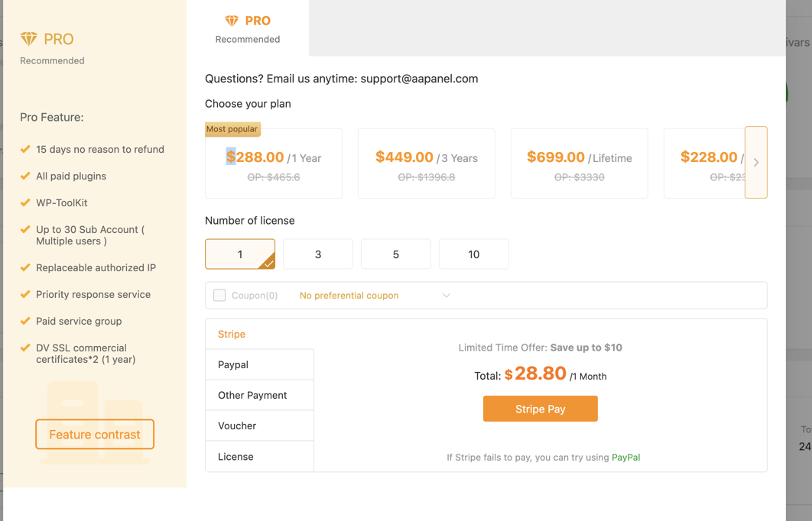Click the orange corner checkmark on license quantity 1
812x521 pixels.
click(269, 264)
